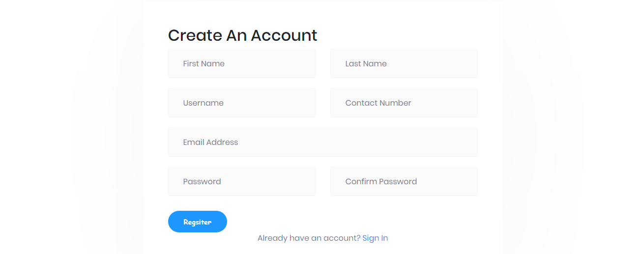Screen dimensions: 644x254
Task: Click the Last Name placeholder label
Action: [366, 63]
